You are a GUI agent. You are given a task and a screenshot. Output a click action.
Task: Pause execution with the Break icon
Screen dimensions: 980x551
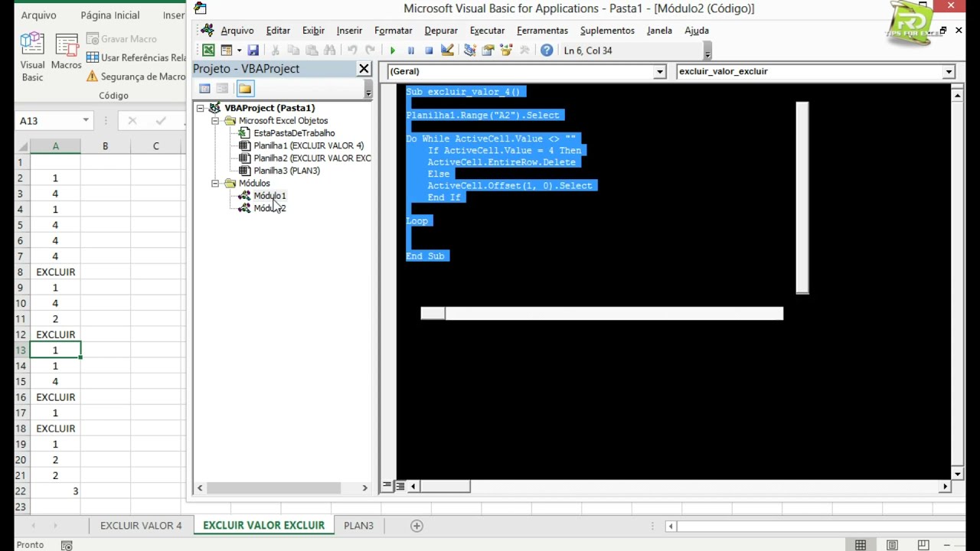tap(410, 51)
